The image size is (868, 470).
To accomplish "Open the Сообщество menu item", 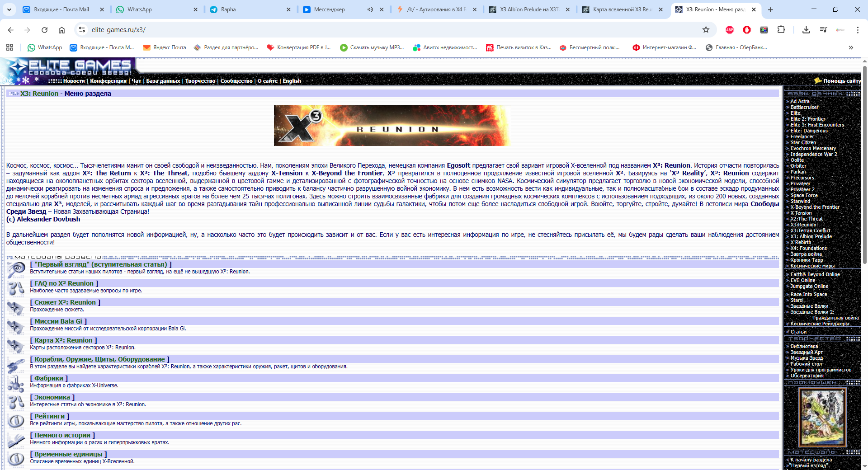I will (x=236, y=81).
